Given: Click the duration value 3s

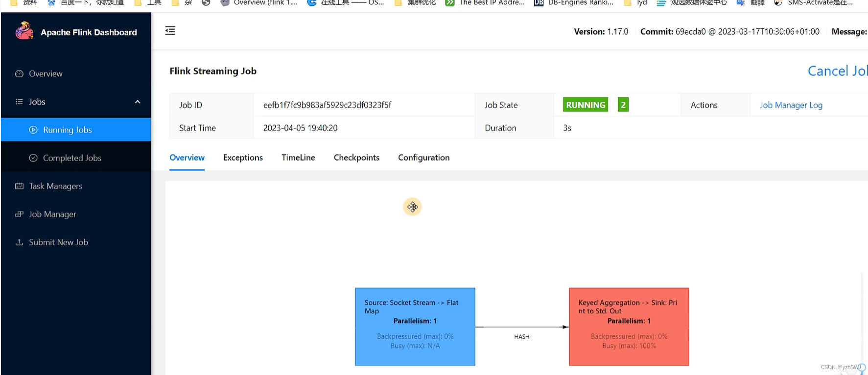Looking at the screenshot, I should 567,128.
